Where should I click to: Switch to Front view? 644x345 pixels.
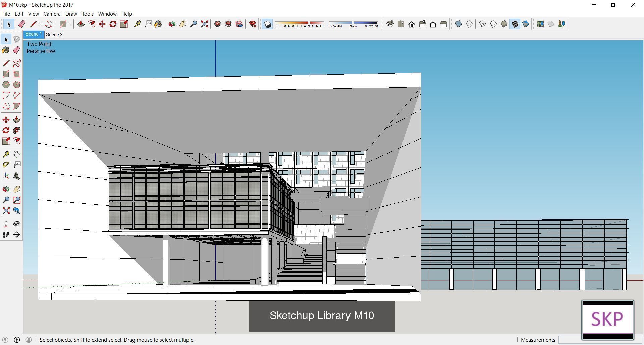(412, 24)
